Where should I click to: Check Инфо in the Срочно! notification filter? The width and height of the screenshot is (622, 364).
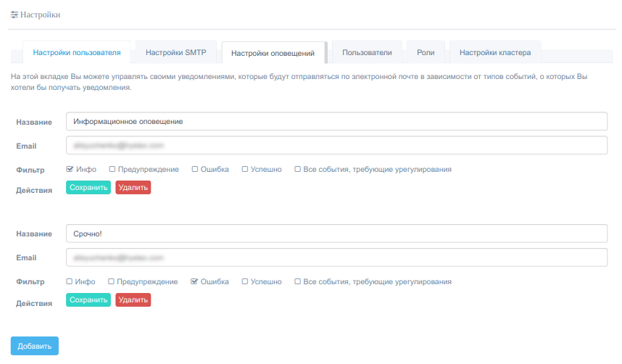(x=70, y=281)
